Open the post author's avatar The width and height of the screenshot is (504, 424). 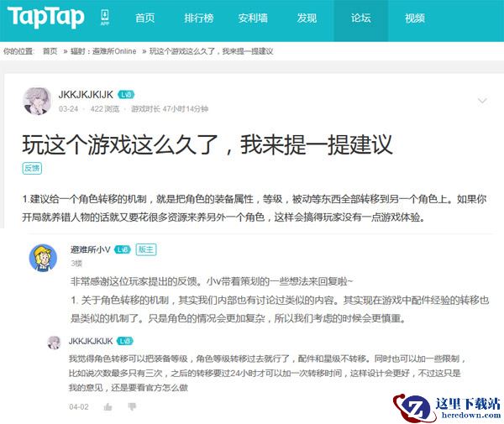[37, 101]
